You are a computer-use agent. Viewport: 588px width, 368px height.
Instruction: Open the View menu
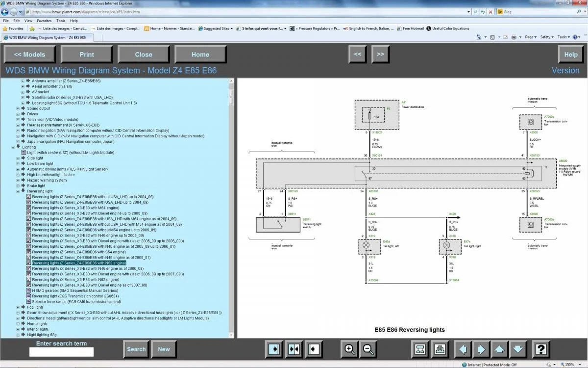pyautogui.click(x=28, y=21)
